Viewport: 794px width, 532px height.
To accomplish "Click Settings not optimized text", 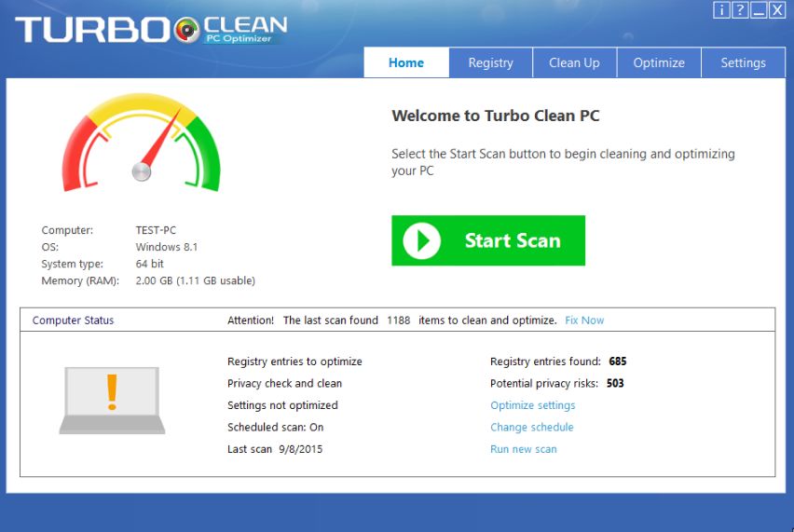I will (x=282, y=405).
